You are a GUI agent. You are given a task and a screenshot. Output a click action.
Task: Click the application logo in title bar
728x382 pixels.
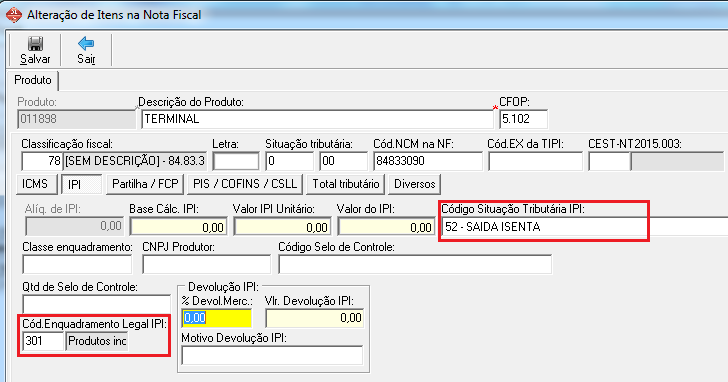coord(13,15)
